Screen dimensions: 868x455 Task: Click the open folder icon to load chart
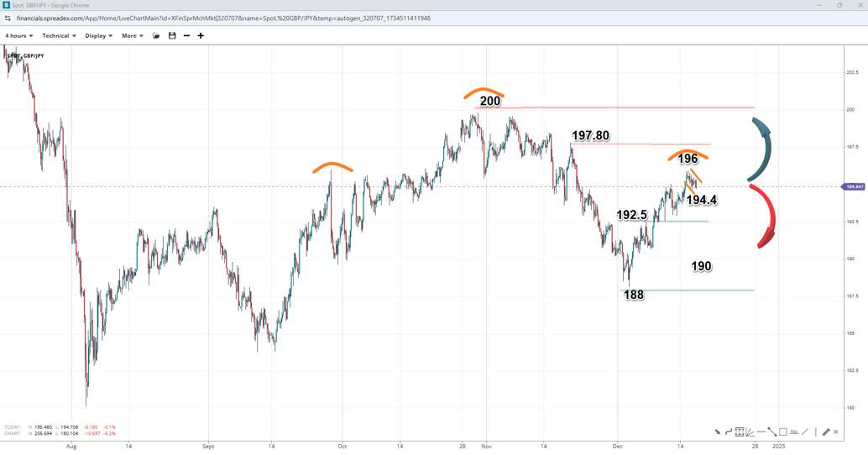tap(156, 36)
